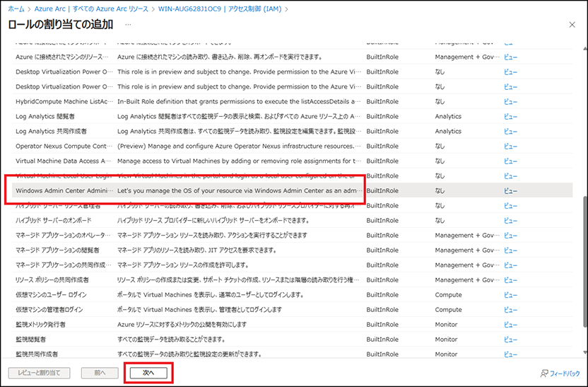This screenshot has width=588, height=387.
Task: Select Virtual Machine Data Access Administrator role
Action: point(292,161)
